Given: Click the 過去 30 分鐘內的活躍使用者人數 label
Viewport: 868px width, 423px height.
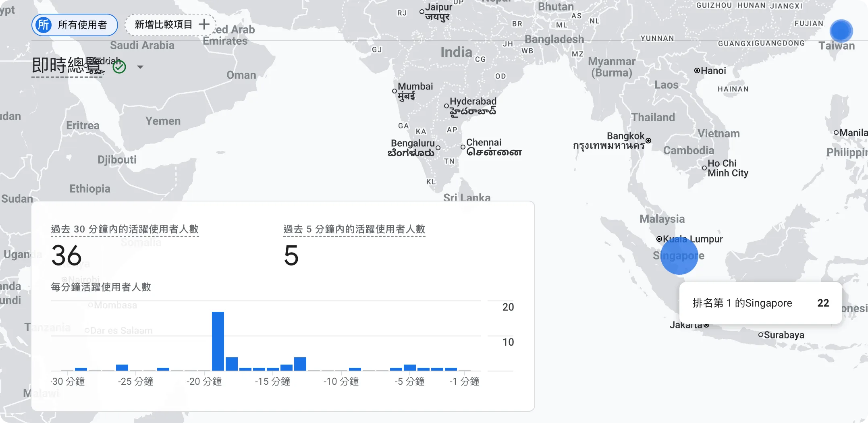Looking at the screenshot, I should point(125,229).
